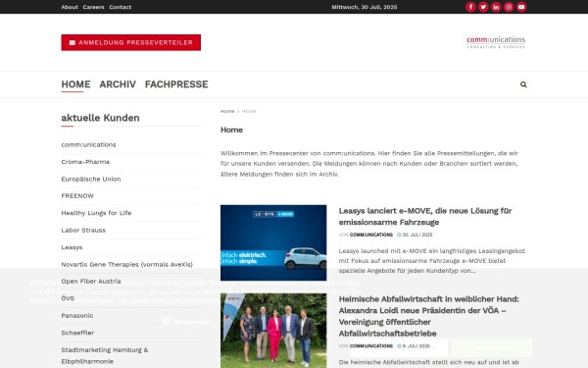
Task: Open Stadtmarketing Hamburg & Elbphilharmonie
Action: pos(104,355)
